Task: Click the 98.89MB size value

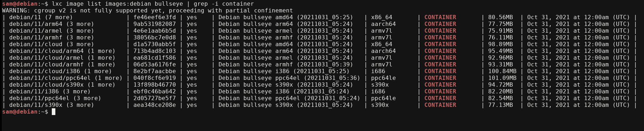Action: pos(500,44)
